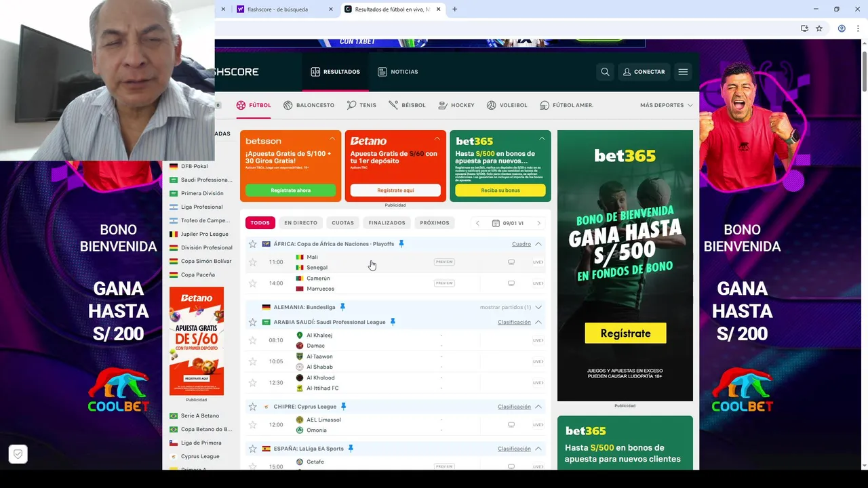Click the LIVE icon on Al-Taawon vs Al Shabab row
The width and height of the screenshot is (868, 488).
coord(538,361)
